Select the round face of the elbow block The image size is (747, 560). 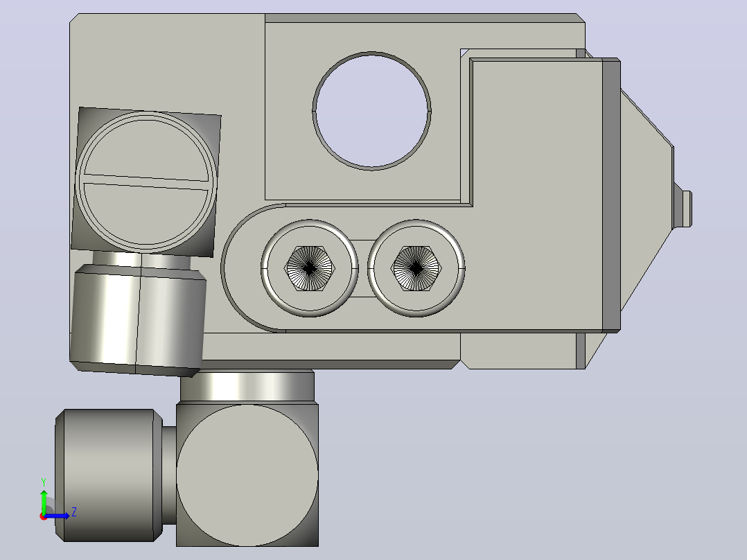click(247, 475)
